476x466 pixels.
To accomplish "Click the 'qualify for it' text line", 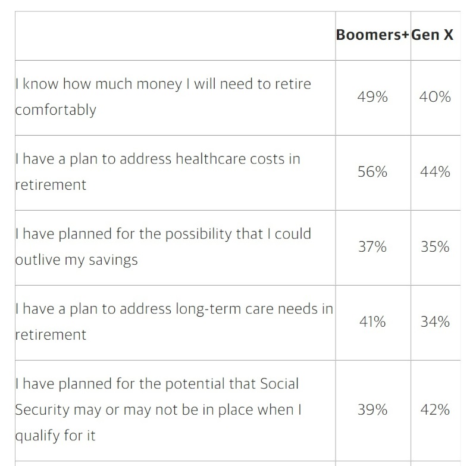I will [55, 436].
